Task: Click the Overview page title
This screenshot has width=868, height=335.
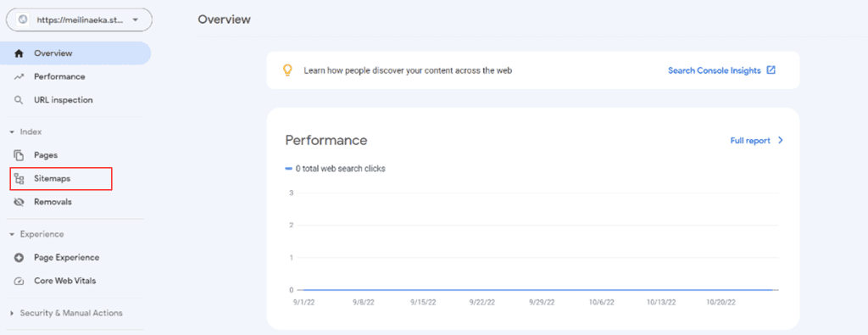Action: click(224, 20)
